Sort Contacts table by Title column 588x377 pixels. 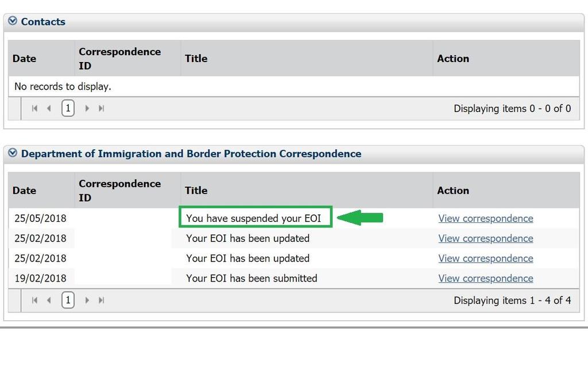(x=196, y=59)
